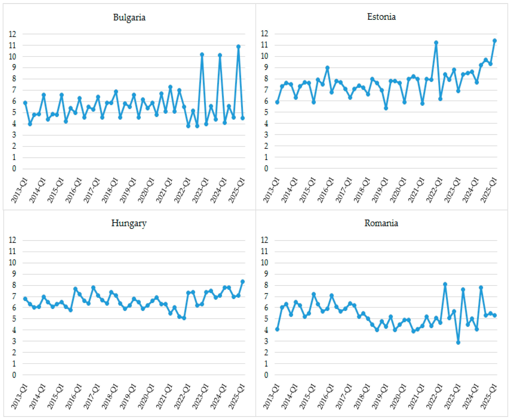511x420 pixels.
Task: Select the last data point in Hungary chart
Action: point(242,281)
